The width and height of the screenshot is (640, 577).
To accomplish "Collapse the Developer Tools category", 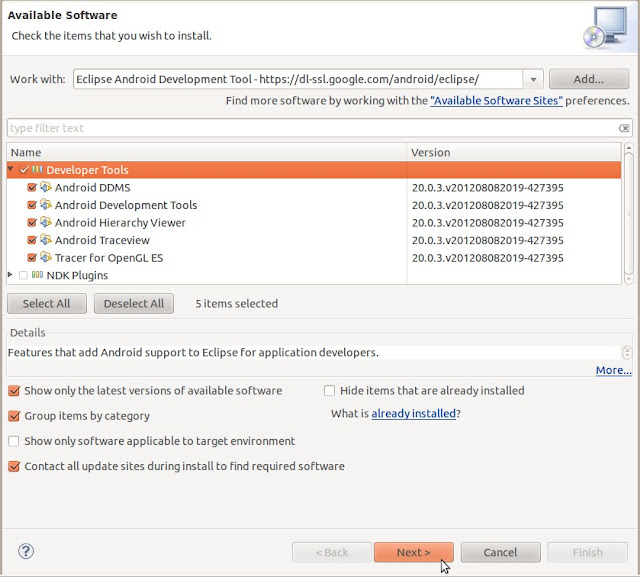I will 11,170.
